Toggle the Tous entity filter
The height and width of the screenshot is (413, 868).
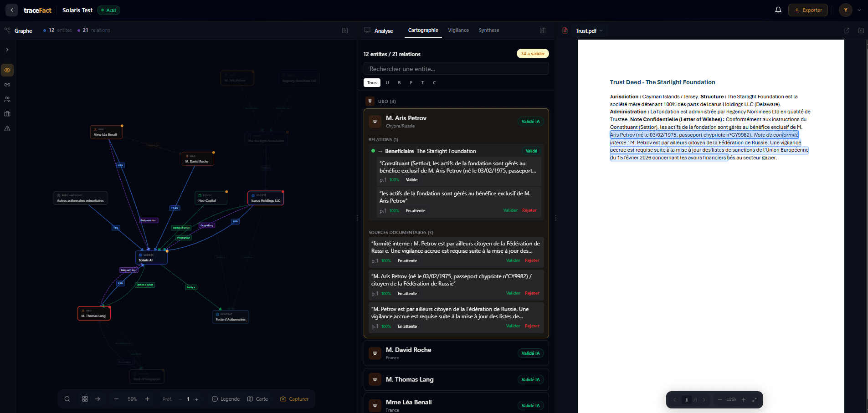[372, 82]
